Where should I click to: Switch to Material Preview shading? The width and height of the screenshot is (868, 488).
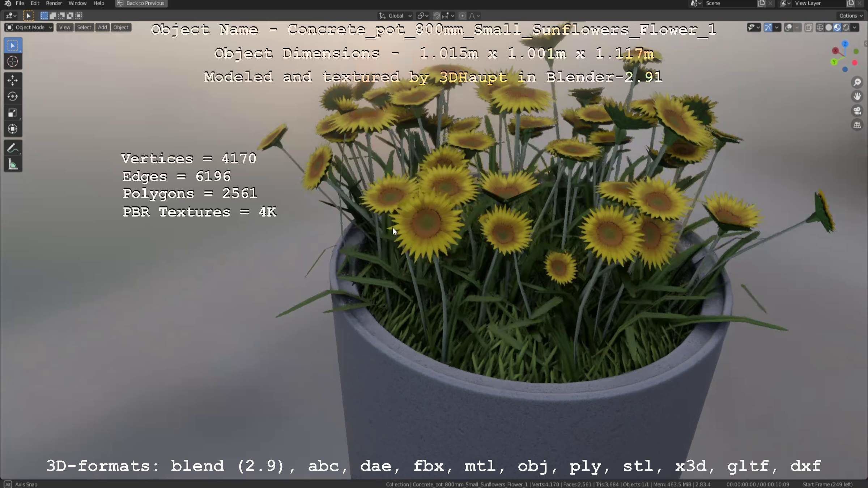coord(838,27)
